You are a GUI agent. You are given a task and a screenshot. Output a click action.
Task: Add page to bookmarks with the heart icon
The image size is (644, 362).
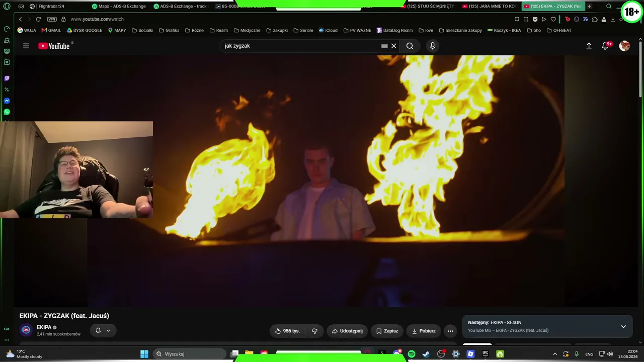pyautogui.click(x=553, y=19)
